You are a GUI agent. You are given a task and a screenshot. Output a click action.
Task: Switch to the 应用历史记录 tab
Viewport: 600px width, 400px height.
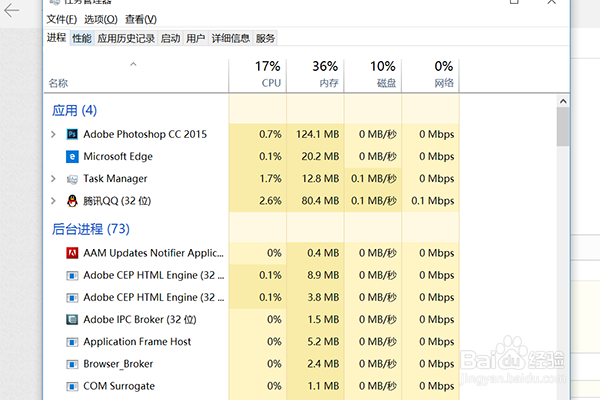126,38
